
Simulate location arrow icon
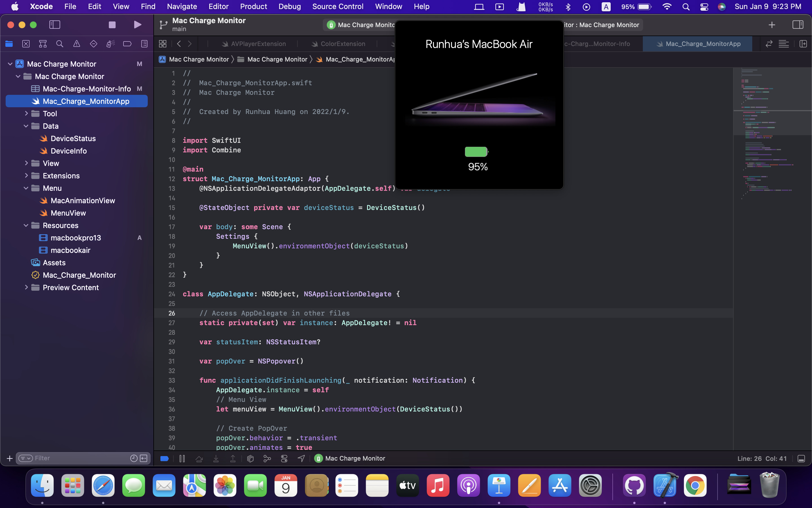click(x=301, y=459)
